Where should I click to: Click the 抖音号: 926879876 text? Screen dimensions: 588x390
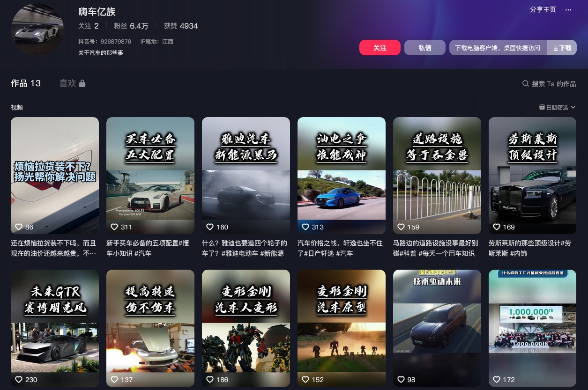coord(104,42)
